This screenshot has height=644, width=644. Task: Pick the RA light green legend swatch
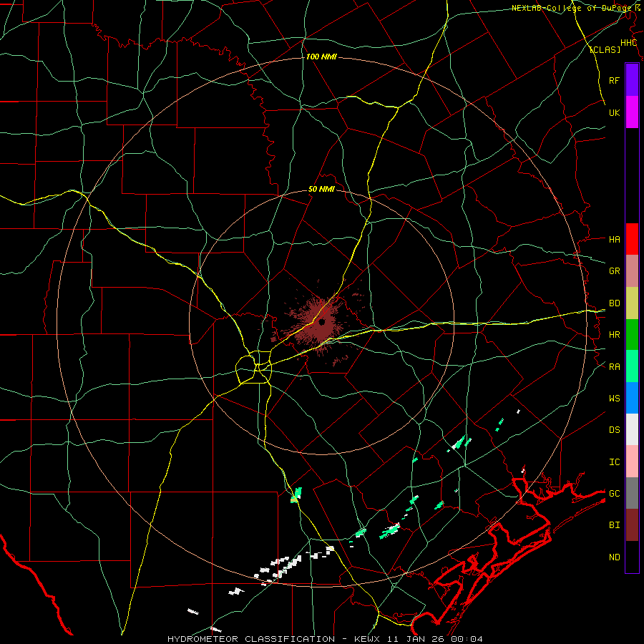click(x=632, y=366)
